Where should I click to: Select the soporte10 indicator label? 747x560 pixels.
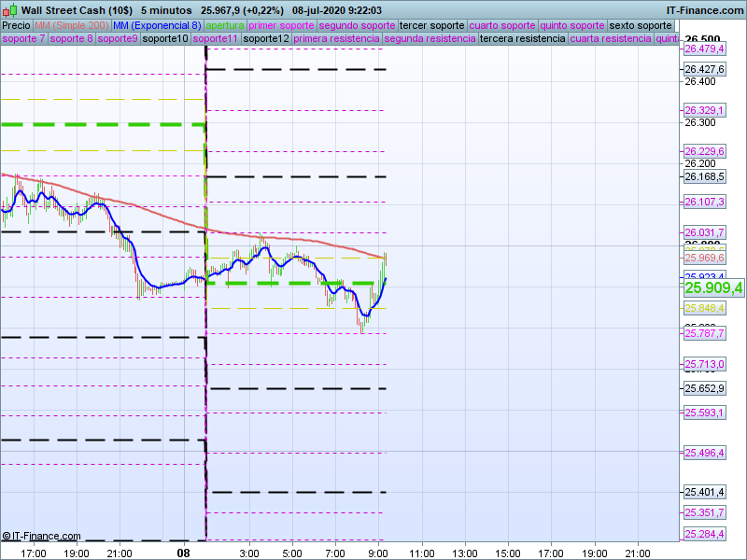[x=165, y=39]
